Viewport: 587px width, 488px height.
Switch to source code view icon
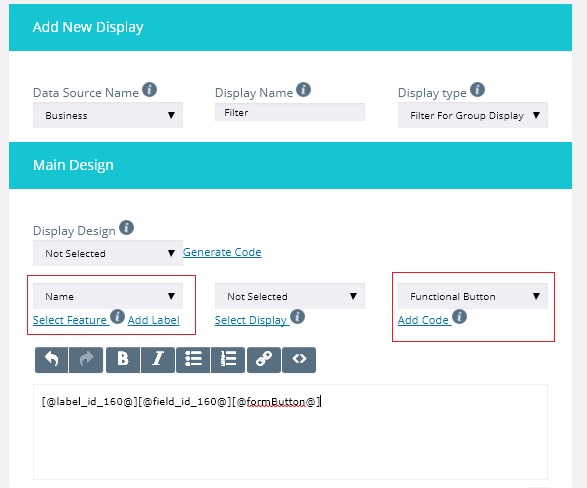299,360
